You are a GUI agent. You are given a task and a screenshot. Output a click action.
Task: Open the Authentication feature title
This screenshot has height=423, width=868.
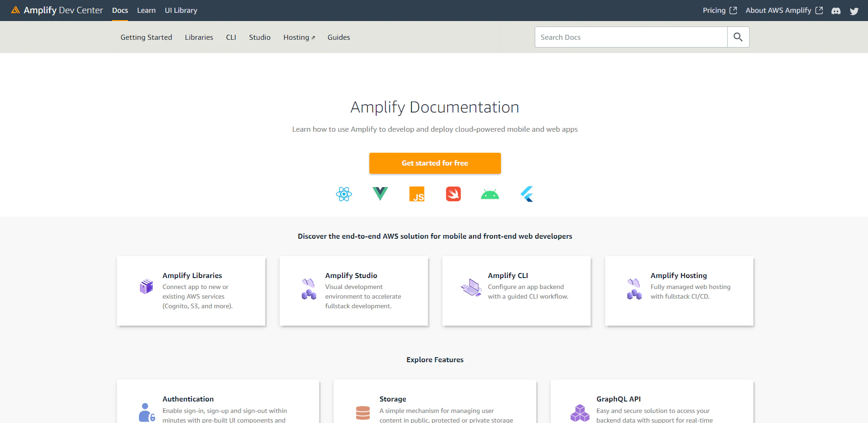pyautogui.click(x=188, y=399)
